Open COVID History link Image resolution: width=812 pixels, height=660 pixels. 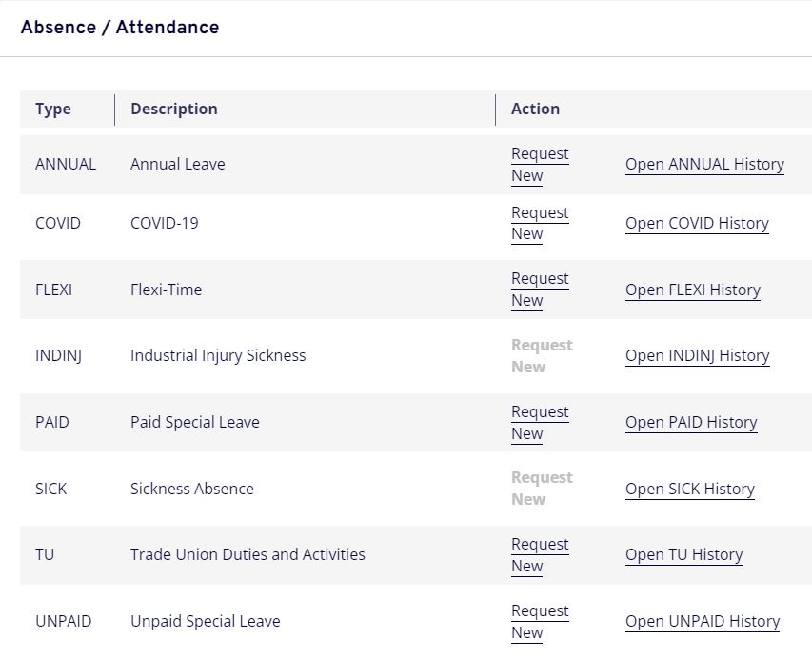(697, 224)
